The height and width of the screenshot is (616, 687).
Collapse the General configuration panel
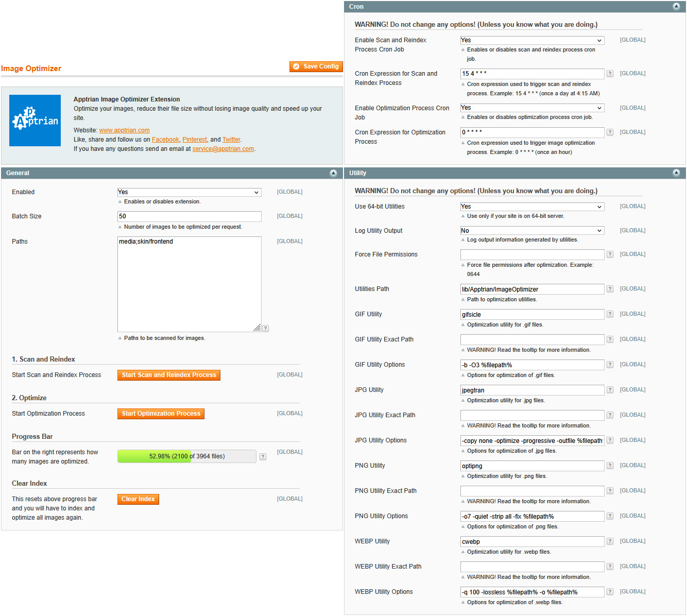[333, 173]
